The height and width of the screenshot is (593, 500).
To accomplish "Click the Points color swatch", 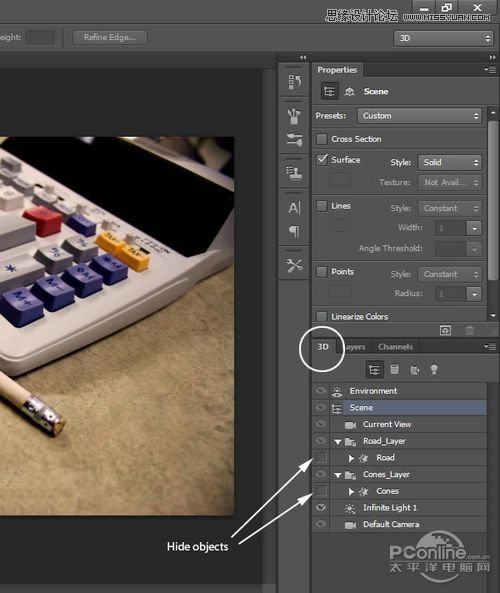I will point(339,292).
